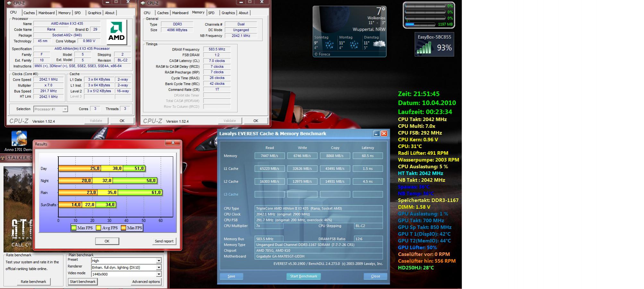Click the Send report button
This screenshot has width=644, height=289.
pos(164,241)
